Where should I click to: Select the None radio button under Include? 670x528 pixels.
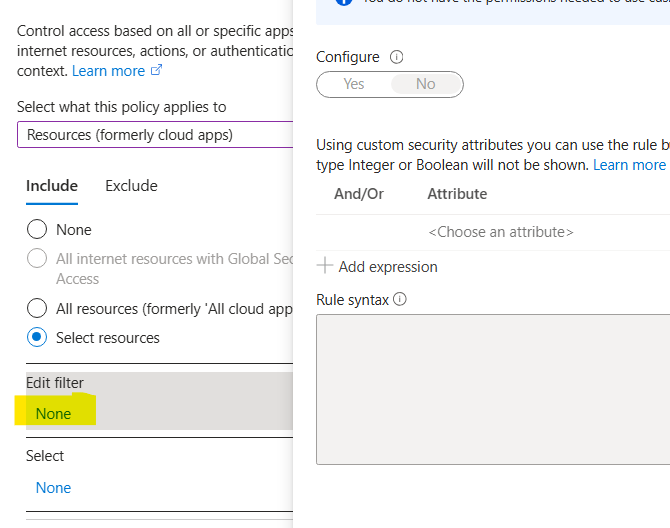click(37, 229)
